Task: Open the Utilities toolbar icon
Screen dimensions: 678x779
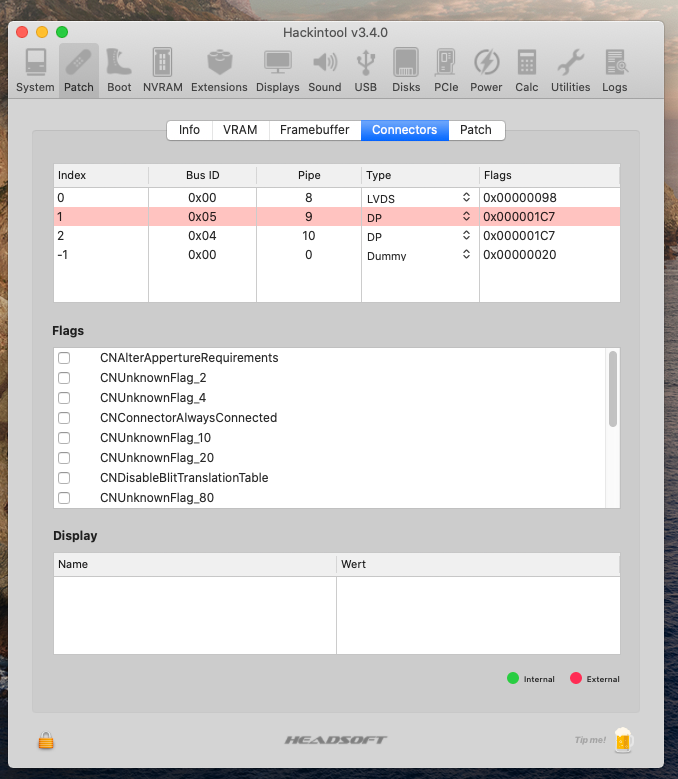Action: point(570,71)
